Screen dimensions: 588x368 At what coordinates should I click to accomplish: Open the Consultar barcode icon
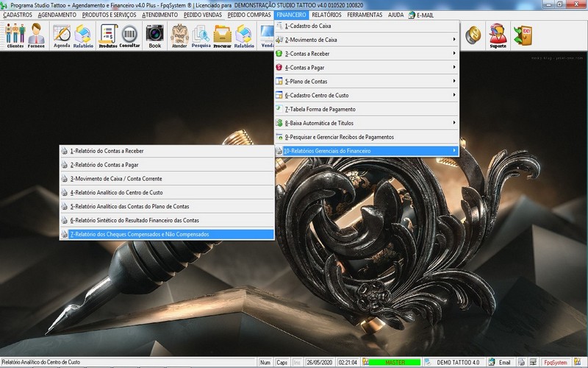pyautogui.click(x=129, y=35)
